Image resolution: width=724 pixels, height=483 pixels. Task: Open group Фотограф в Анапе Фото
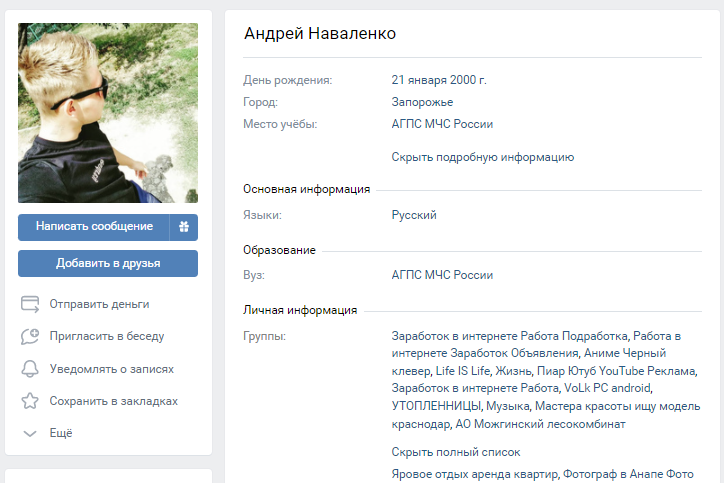point(628,474)
